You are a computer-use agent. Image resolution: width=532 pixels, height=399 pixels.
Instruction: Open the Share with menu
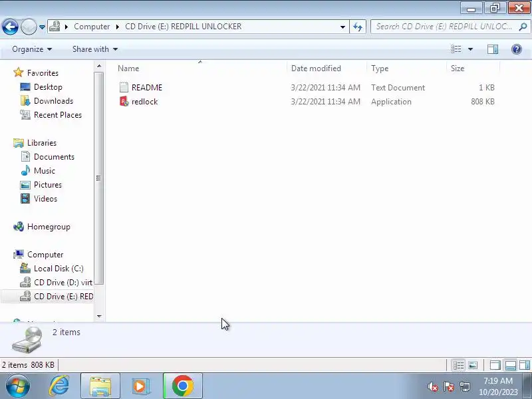[x=95, y=49]
